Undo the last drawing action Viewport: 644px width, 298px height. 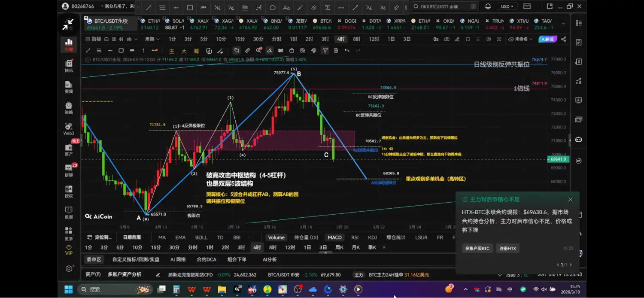click(x=347, y=51)
